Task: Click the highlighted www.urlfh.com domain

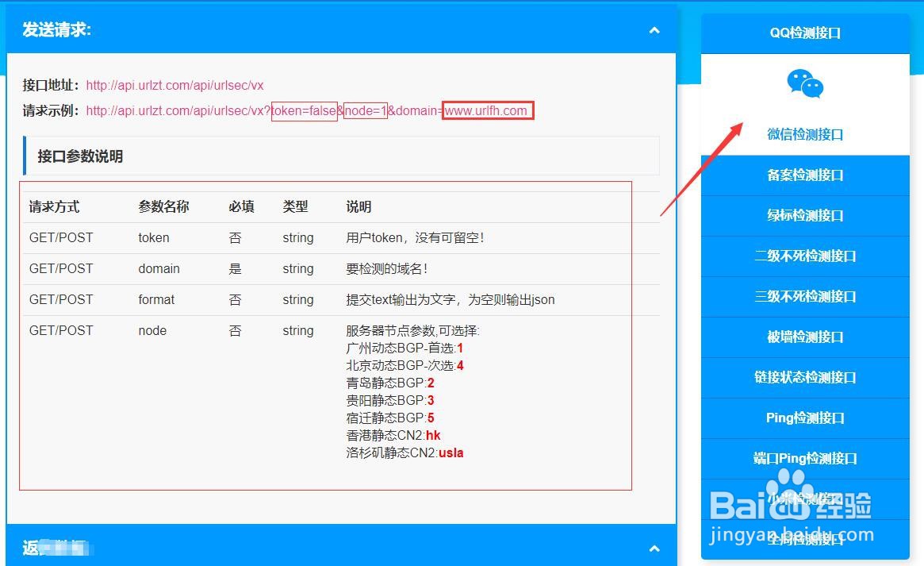Action: pos(488,110)
